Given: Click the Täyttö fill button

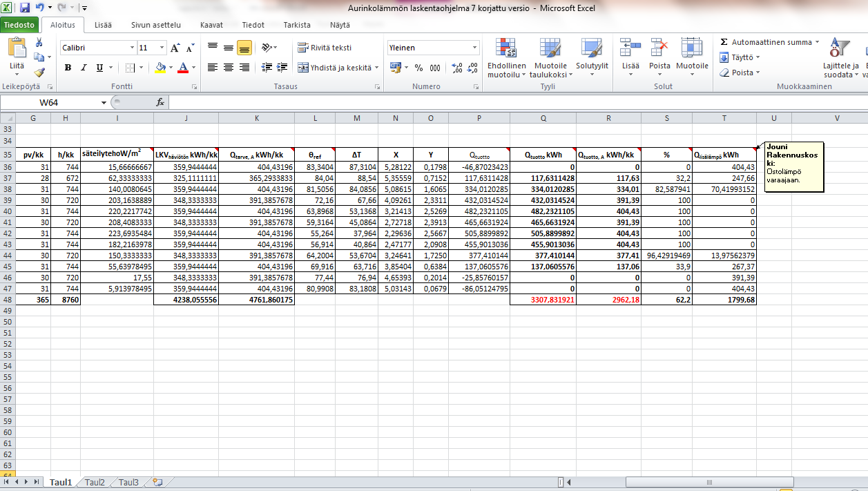Looking at the screenshot, I should click(x=739, y=57).
